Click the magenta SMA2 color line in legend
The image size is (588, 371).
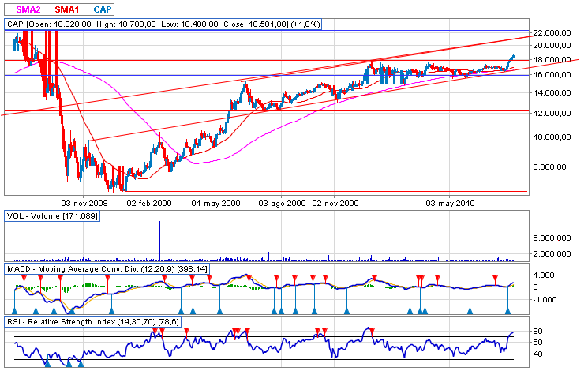pyautogui.click(x=9, y=8)
